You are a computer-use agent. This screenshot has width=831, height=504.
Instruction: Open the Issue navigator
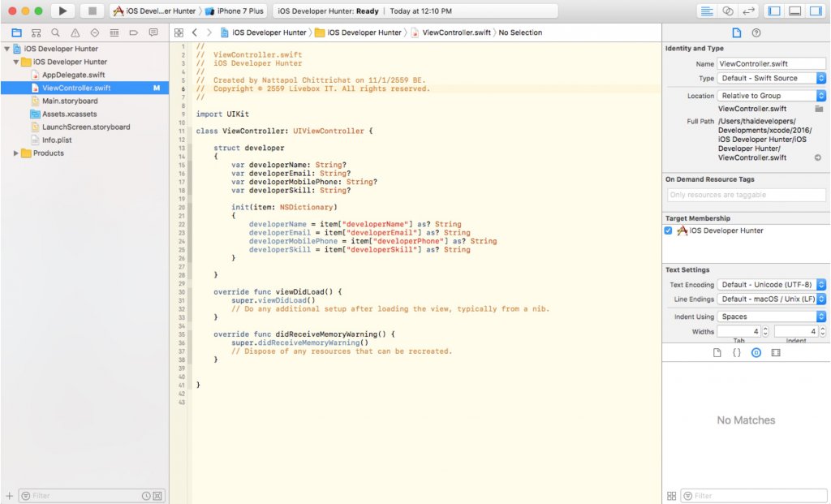(x=73, y=32)
